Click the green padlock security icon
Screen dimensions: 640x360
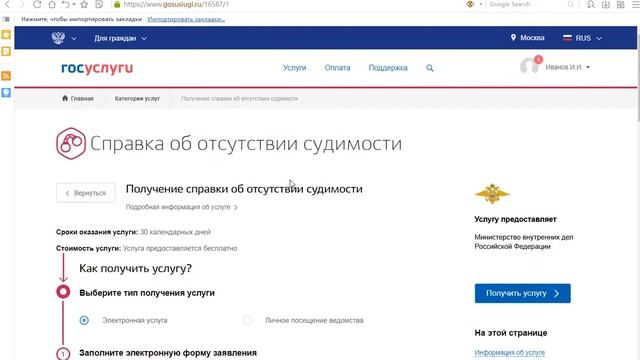point(117,4)
